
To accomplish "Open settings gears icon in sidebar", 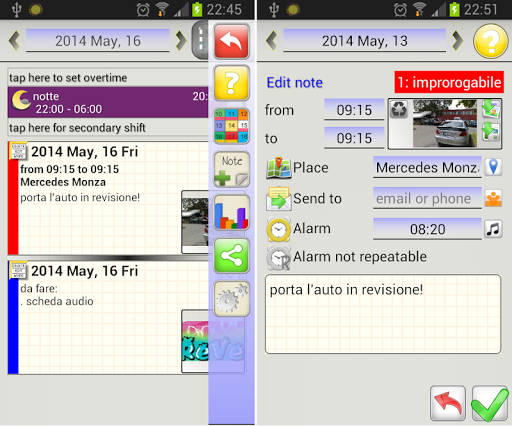I will click(231, 299).
